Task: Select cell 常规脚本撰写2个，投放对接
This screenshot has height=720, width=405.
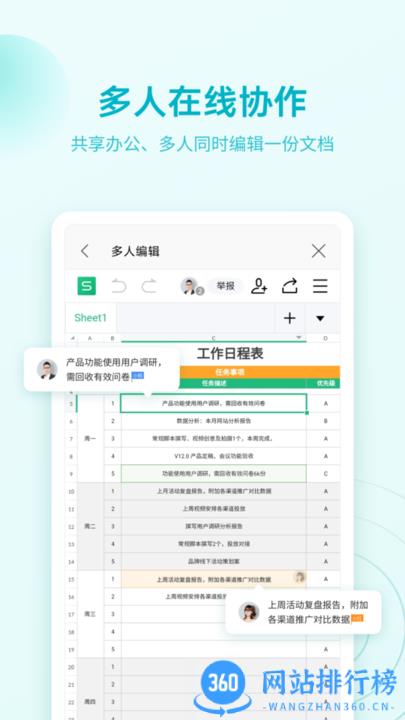Action: tap(214, 544)
